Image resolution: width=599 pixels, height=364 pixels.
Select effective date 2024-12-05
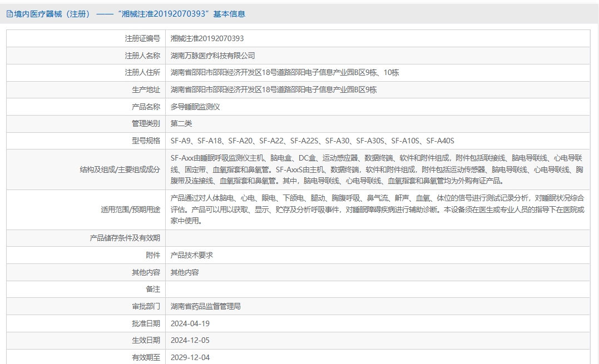click(190, 340)
